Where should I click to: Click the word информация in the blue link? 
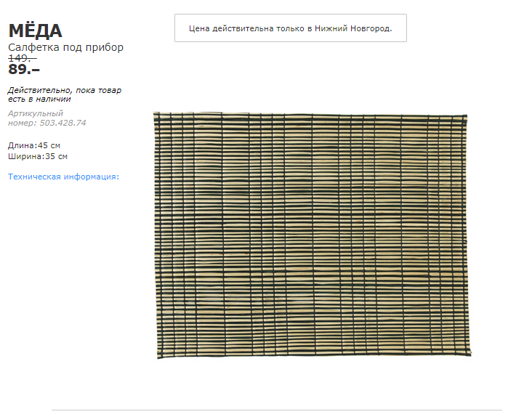pos(92,177)
